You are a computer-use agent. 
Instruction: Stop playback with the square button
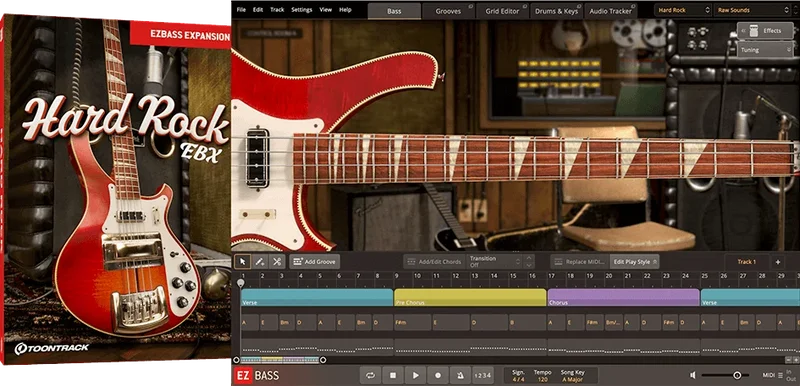(x=393, y=375)
